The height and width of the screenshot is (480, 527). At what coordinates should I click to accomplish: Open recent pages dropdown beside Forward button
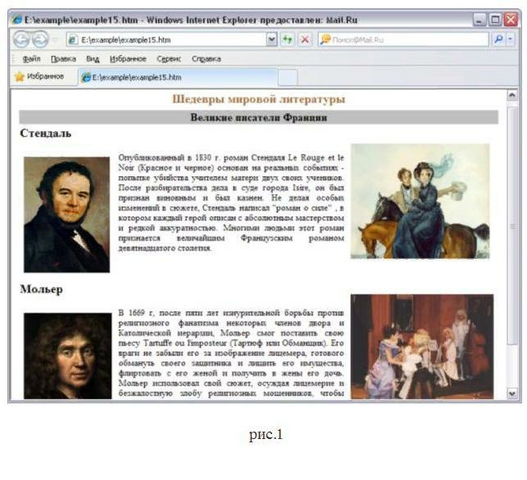click(x=55, y=40)
